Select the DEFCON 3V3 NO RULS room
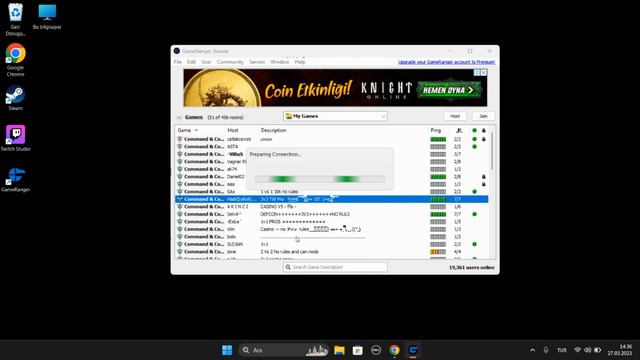 click(331, 214)
